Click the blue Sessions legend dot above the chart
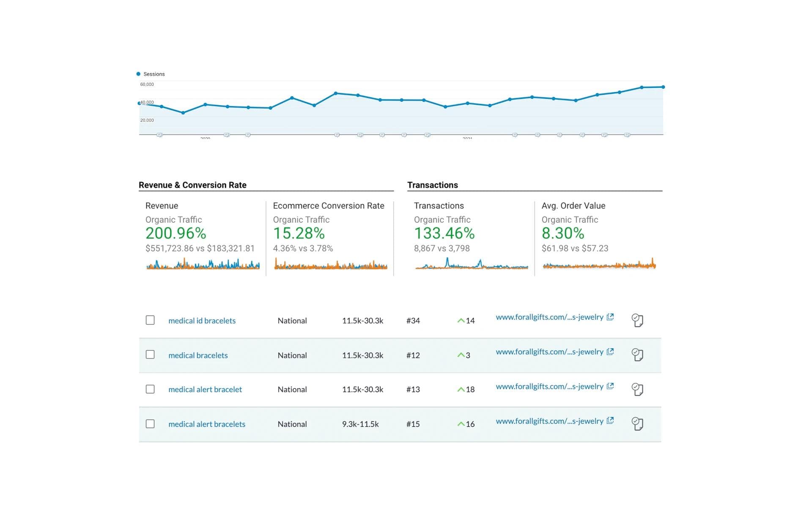The height and width of the screenshot is (510, 812). point(138,74)
